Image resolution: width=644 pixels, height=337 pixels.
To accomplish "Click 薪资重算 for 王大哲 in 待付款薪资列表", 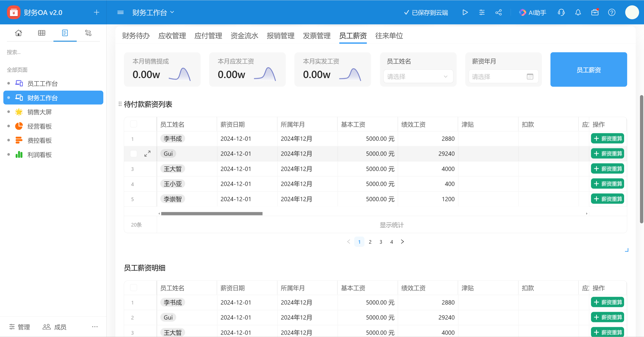I will coord(607,169).
